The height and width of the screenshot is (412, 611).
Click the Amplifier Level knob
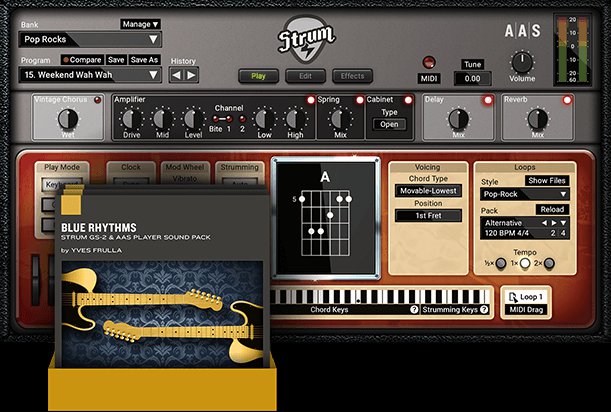[x=194, y=119]
